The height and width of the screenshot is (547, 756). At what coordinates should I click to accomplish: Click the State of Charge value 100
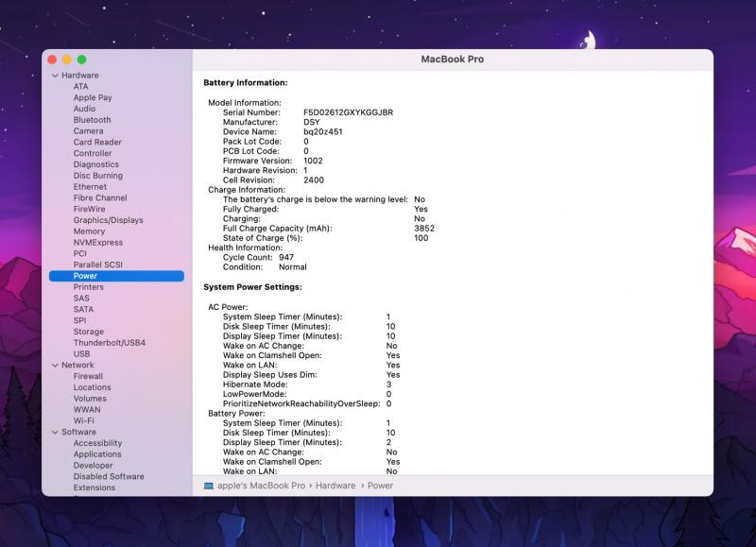pyautogui.click(x=421, y=237)
